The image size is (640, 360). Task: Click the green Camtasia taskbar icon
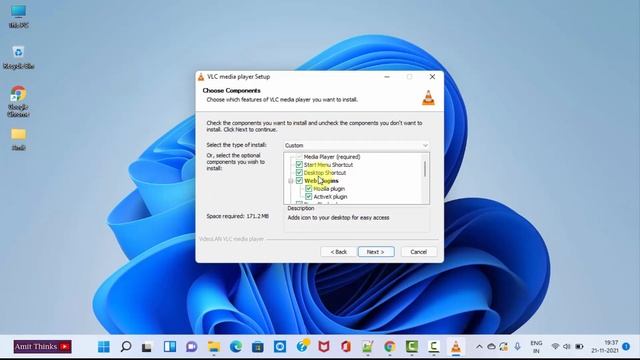point(411,347)
